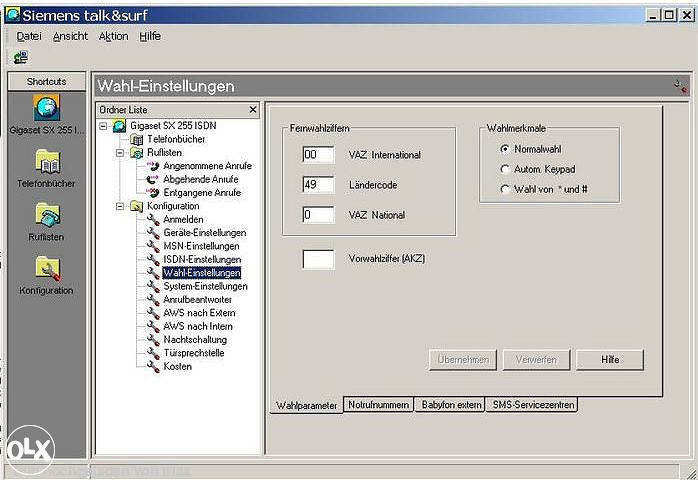Switch to the Babyfon extern tab

coord(451,405)
